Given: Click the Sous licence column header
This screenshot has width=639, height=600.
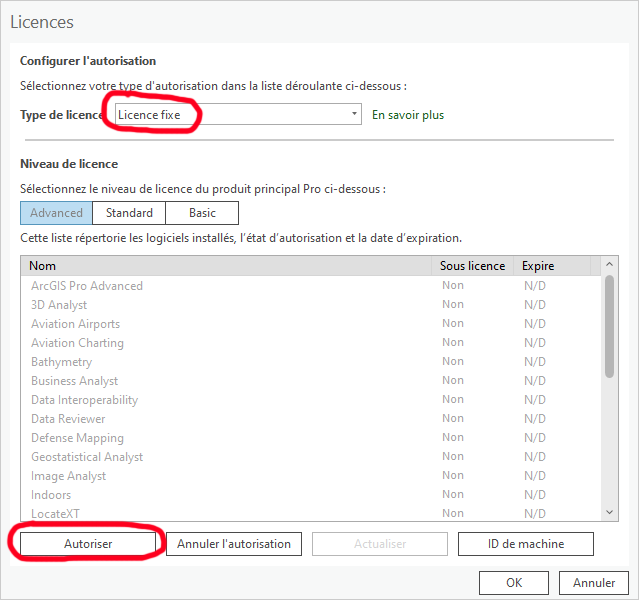Looking at the screenshot, I should pos(472,266).
